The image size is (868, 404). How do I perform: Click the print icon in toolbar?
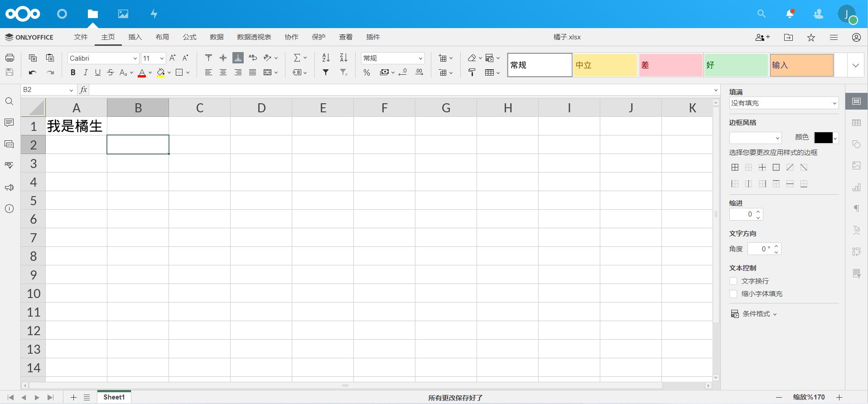pyautogui.click(x=10, y=58)
